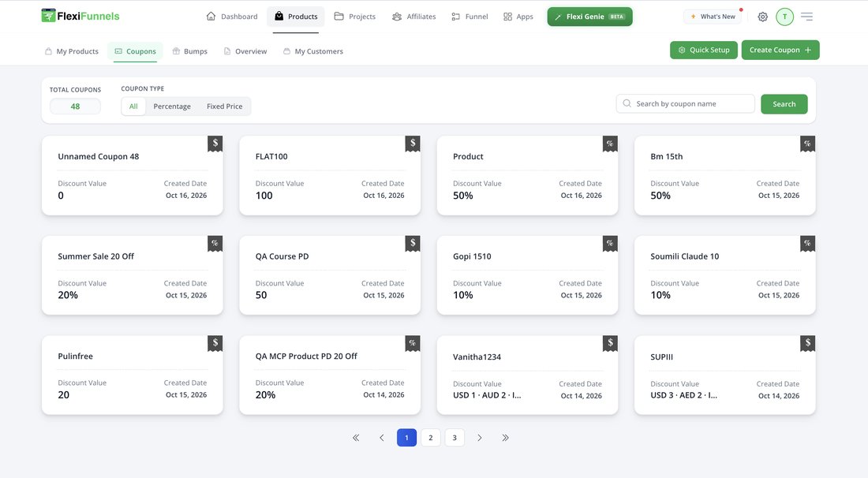Switch to the My Products tab
The height and width of the screenshot is (478, 868).
tap(72, 51)
